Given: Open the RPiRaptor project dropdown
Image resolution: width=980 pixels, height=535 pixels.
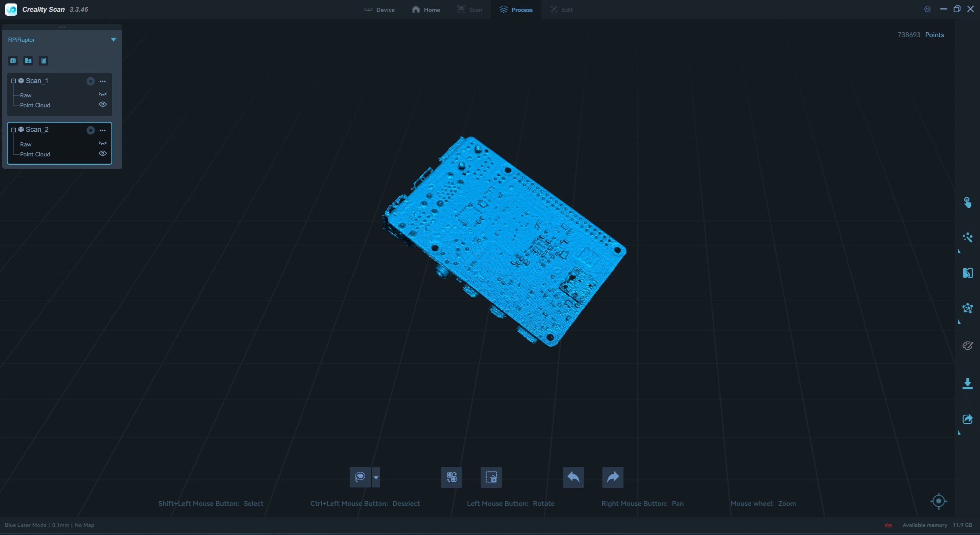Looking at the screenshot, I should click(113, 39).
